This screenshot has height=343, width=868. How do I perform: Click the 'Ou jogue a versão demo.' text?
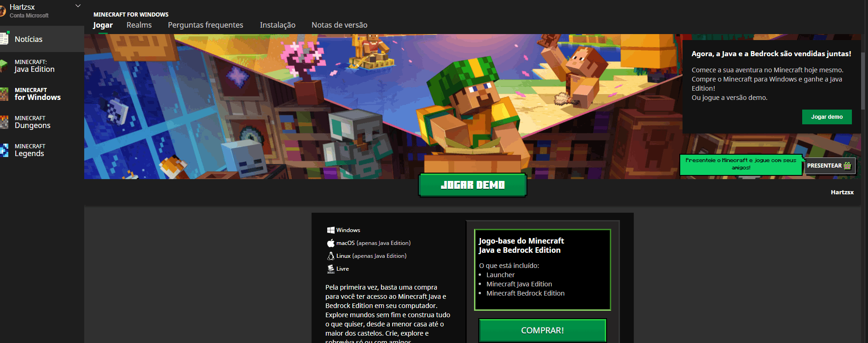click(x=729, y=98)
